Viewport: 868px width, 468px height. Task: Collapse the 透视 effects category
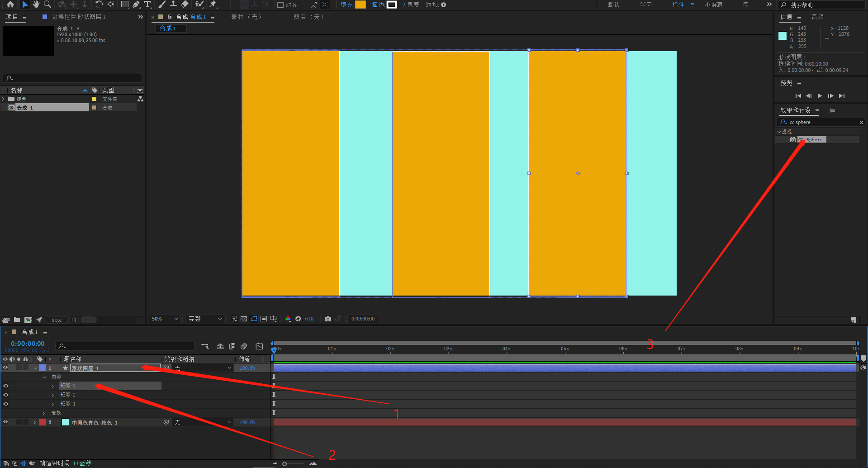click(x=779, y=132)
